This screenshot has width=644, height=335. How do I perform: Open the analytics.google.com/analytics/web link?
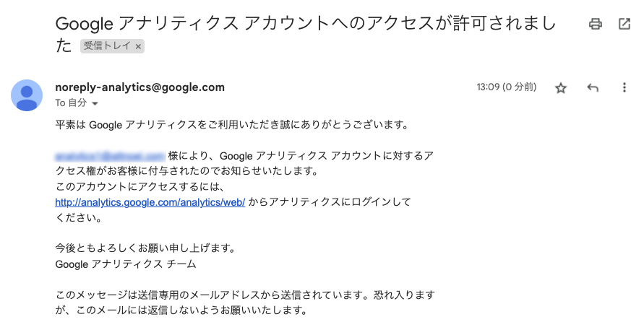click(x=150, y=202)
